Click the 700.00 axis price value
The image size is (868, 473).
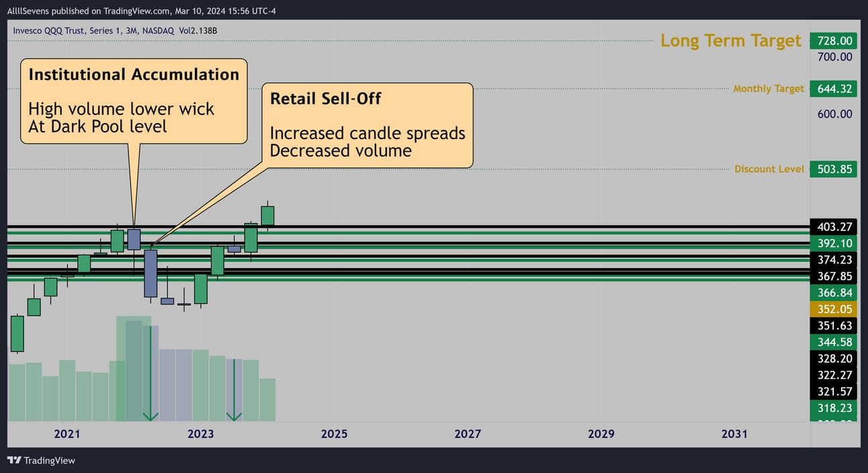[x=834, y=57]
